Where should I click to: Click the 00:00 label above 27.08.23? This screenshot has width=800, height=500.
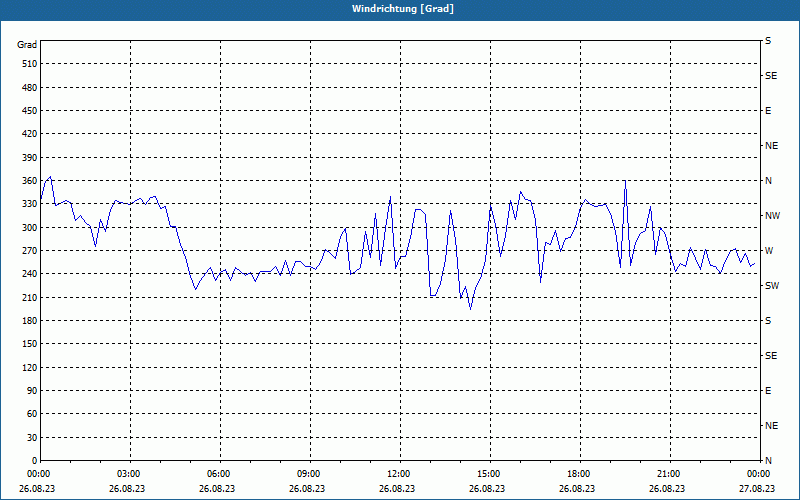tap(757, 474)
